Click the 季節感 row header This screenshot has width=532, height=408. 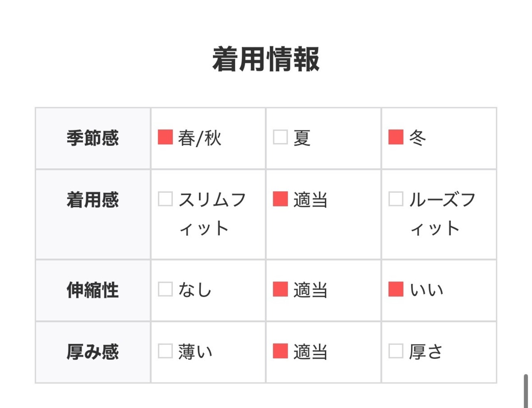click(x=93, y=138)
